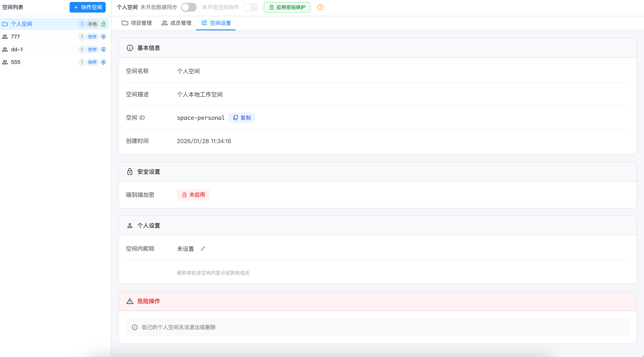
Task: Select the 个人空间 space in the list
Action: pos(55,24)
